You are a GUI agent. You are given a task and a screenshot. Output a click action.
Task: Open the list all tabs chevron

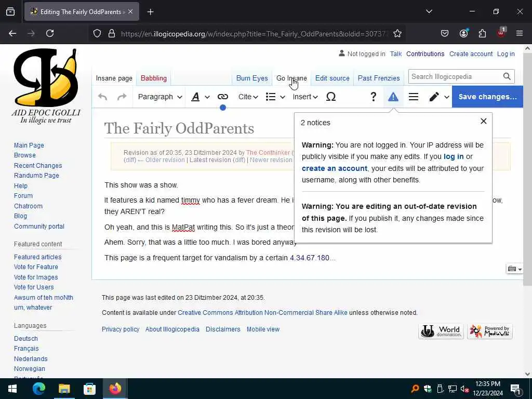click(x=429, y=11)
